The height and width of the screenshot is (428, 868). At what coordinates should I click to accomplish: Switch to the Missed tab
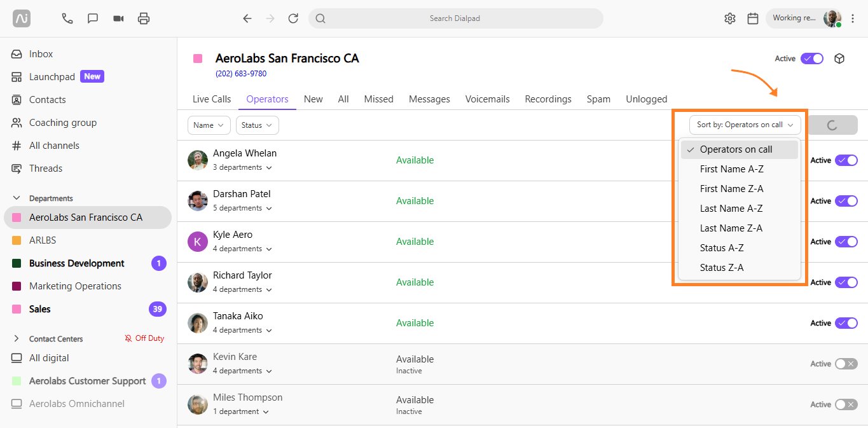(x=378, y=99)
